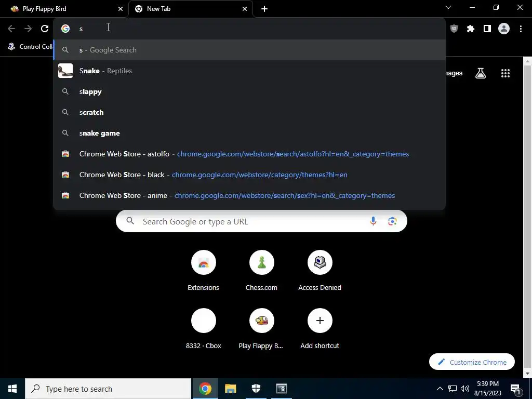Click the browser forward arrow
The height and width of the screenshot is (399, 532).
tap(28, 29)
